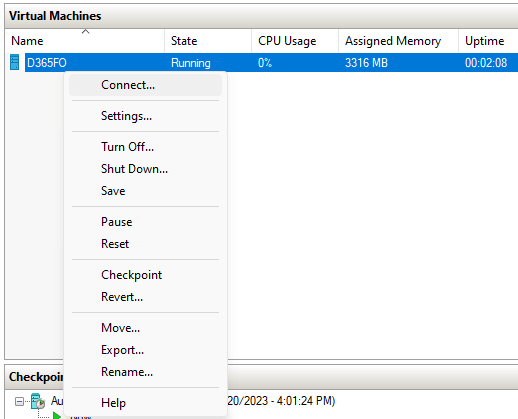
Task: Click the sort arrow above Name column
Action: [x=85, y=31]
